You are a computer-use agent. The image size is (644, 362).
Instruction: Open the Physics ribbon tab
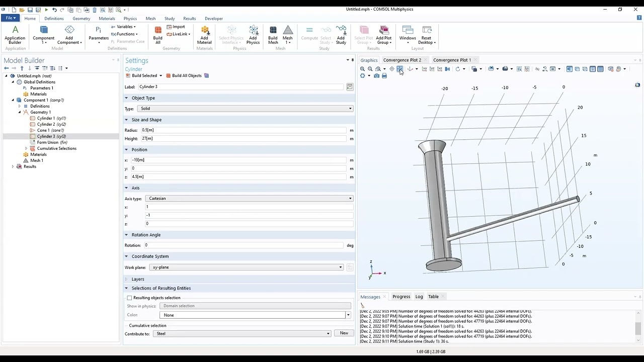[130, 19]
